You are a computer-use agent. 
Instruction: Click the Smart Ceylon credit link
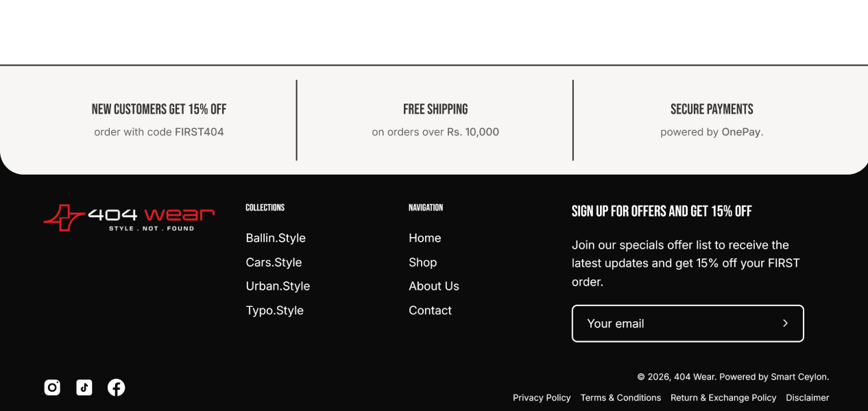click(799, 377)
